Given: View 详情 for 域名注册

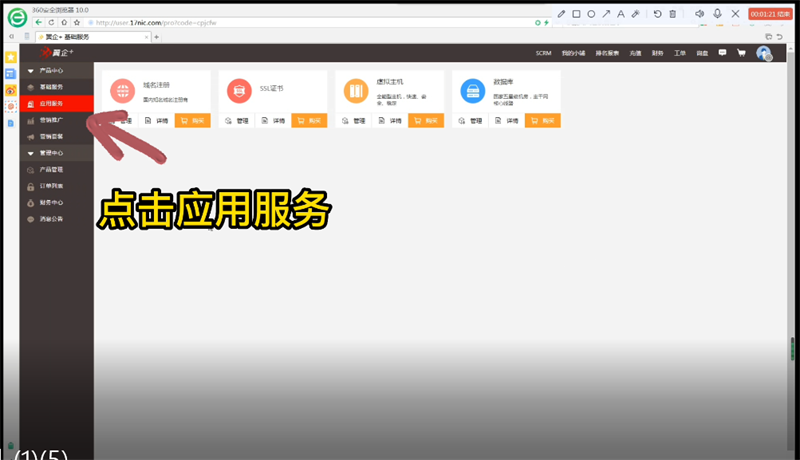Looking at the screenshot, I should coord(157,121).
